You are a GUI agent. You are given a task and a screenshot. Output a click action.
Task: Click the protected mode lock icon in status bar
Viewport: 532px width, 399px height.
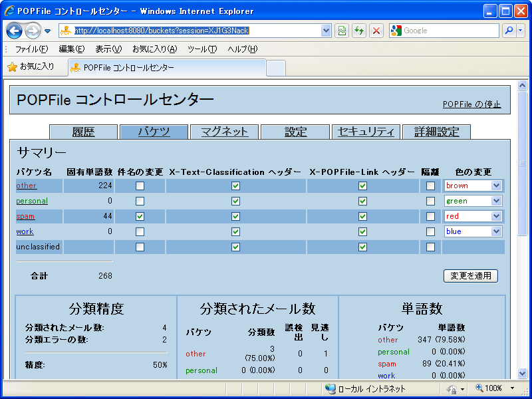[x=452, y=389]
